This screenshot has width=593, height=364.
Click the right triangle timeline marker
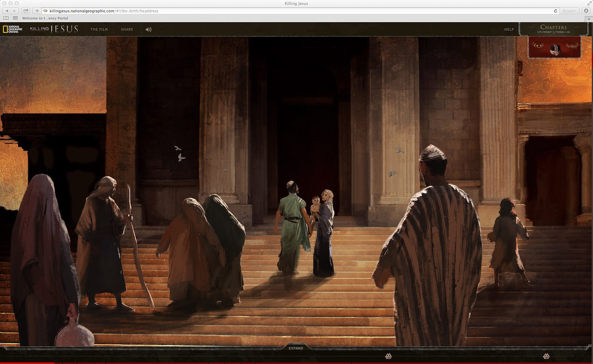pyautogui.click(x=546, y=356)
